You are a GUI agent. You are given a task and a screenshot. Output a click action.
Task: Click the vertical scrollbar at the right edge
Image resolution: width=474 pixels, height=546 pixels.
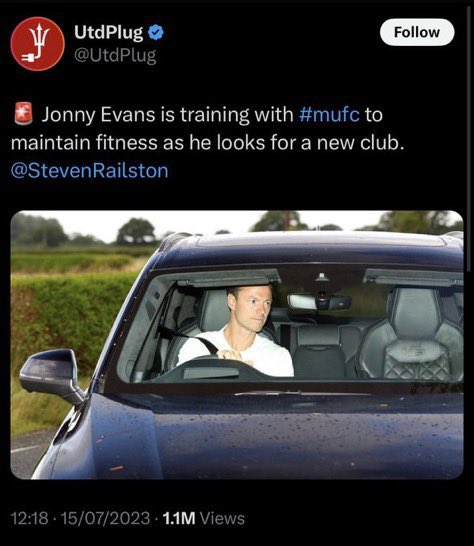coord(468,139)
